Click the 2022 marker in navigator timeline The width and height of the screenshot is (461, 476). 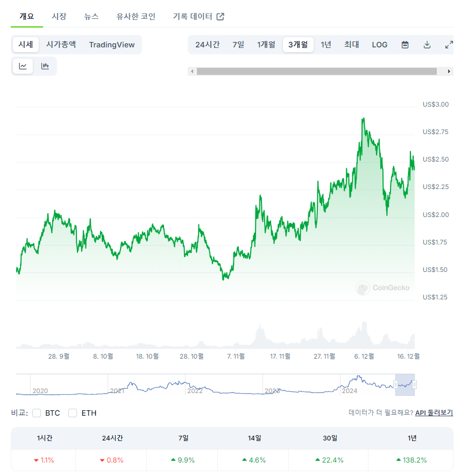(195, 391)
